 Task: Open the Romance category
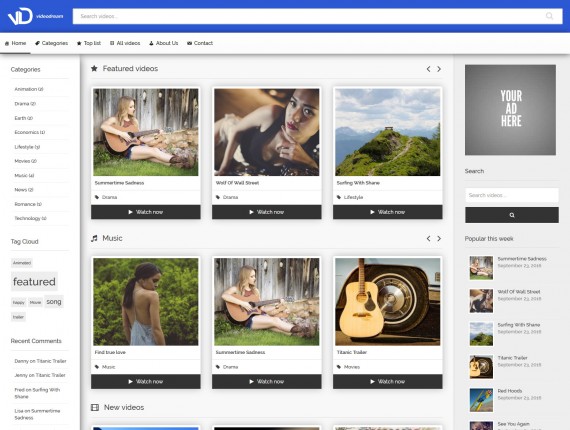point(28,204)
